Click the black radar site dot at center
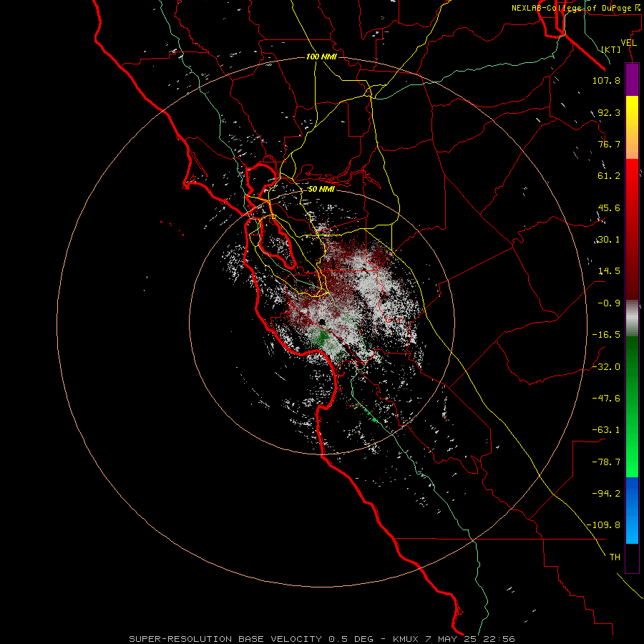 click(322, 321)
